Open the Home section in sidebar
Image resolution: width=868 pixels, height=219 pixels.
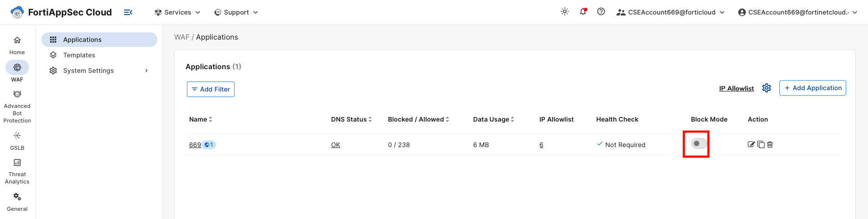click(17, 46)
